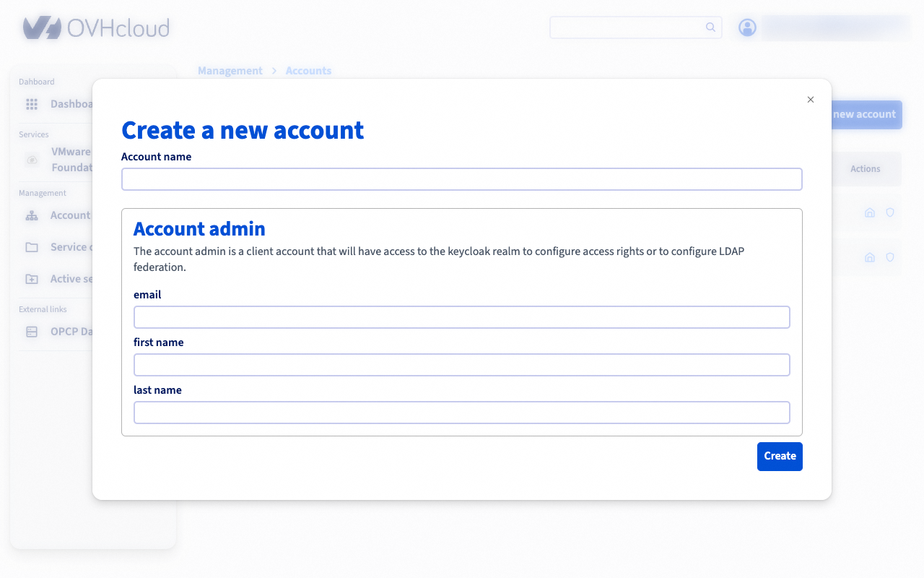The width and height of the screenshot is (924, 578).
Task: Open Account management via its hierarchy icon
Action: point(32,215)
